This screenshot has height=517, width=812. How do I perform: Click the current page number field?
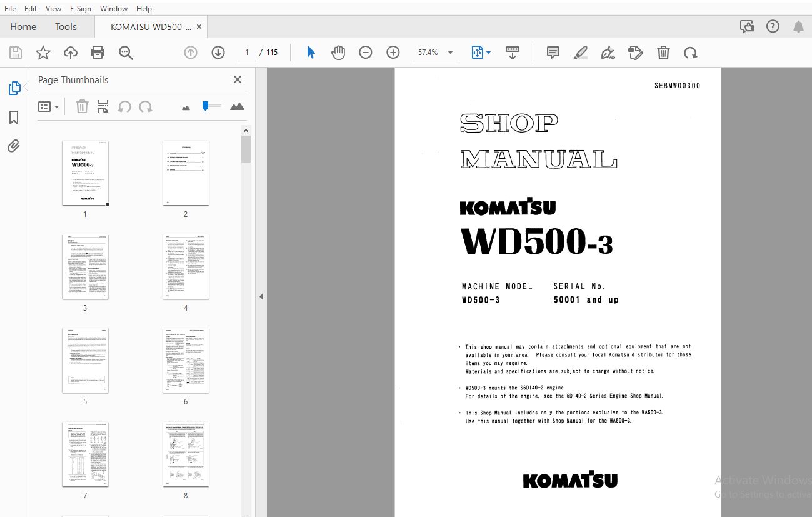click(247, 53)
